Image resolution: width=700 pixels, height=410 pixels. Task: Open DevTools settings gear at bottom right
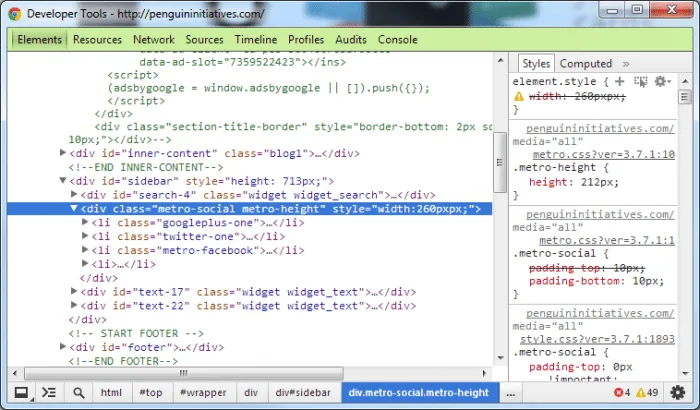678,393
